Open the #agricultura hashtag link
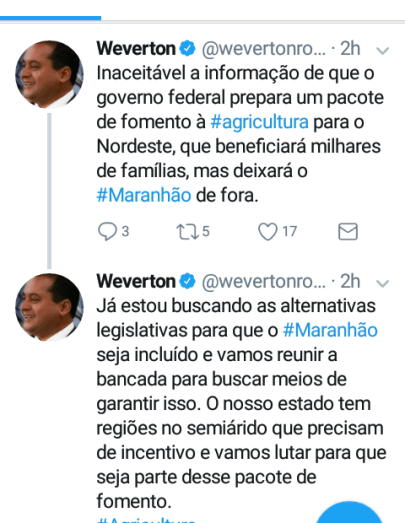The width and height of the screenshot is (405, 523). pos(259,122)
